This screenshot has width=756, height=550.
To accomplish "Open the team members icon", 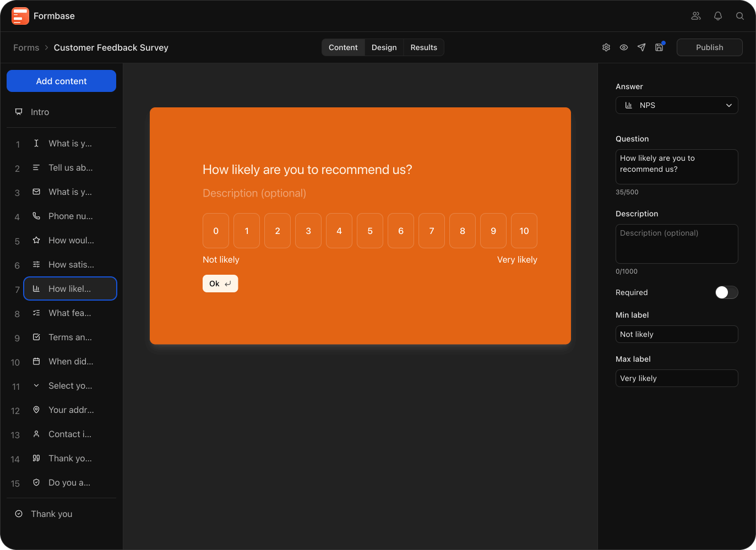I will click(696, 16).
